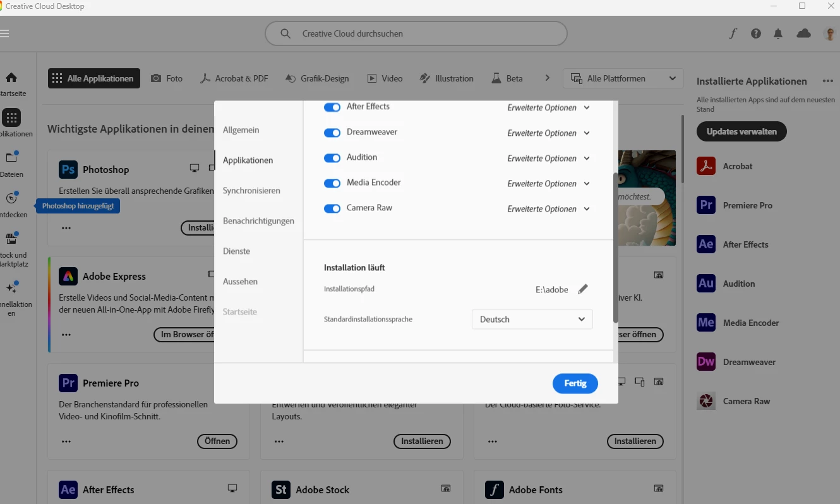The width and height of the screenshot is (840, 504).
Task: Click Media Encoder icon in installed apps
Action: coord(705,323)
